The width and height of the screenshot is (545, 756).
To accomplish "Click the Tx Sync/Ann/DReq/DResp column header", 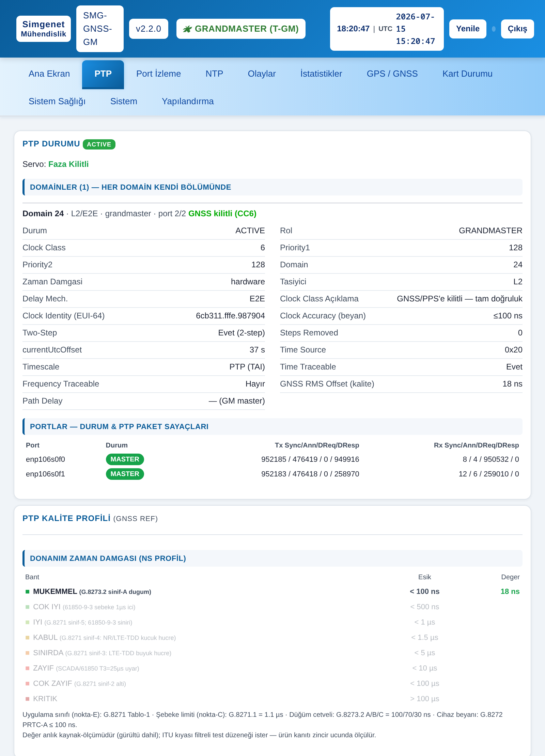I will (x=317, y=445).
